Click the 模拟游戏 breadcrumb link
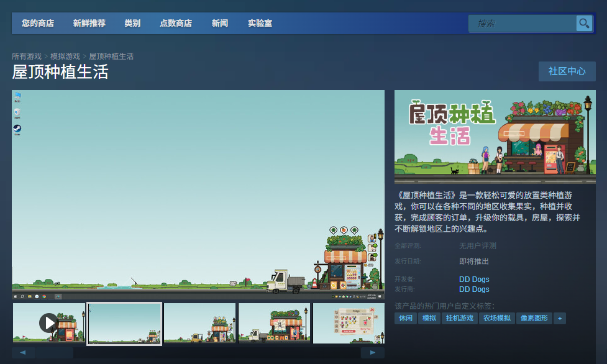Viewport: 607px width, 364px height. coord(65,57)
